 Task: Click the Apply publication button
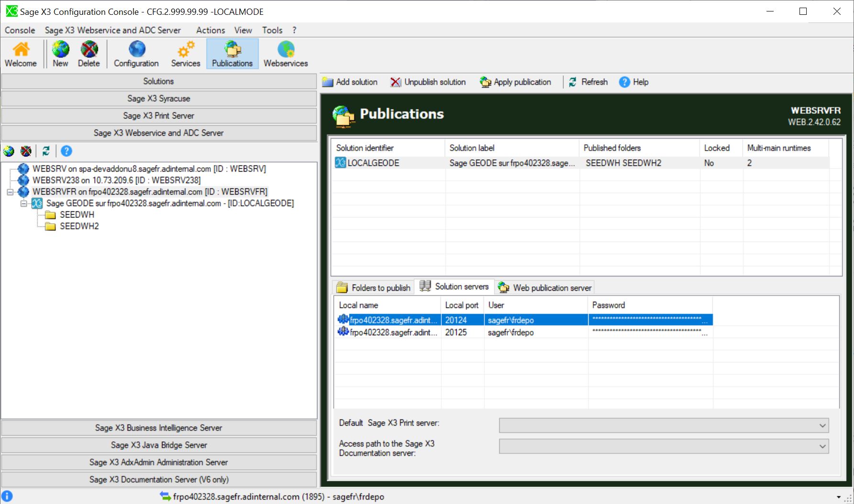[515, 82]
